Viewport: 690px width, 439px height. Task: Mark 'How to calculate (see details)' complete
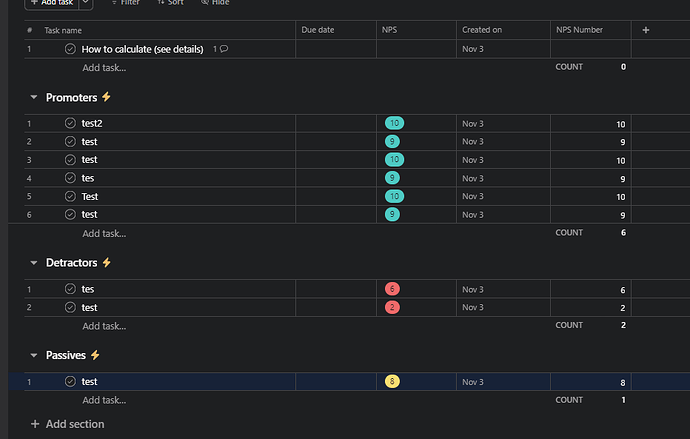point(70,49)
